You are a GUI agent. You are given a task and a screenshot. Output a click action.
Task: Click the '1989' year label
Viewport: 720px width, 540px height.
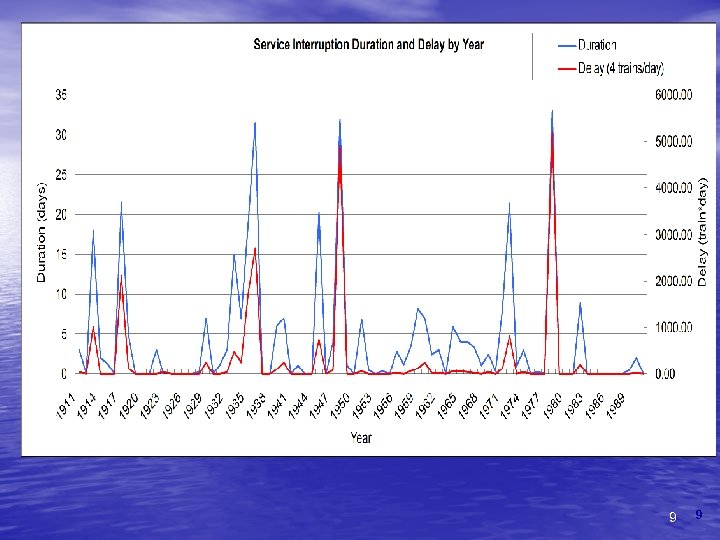617,406
